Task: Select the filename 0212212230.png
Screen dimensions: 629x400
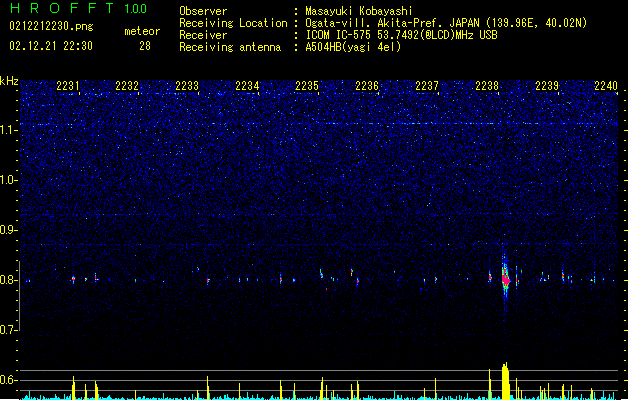Action: click(51, 27)
